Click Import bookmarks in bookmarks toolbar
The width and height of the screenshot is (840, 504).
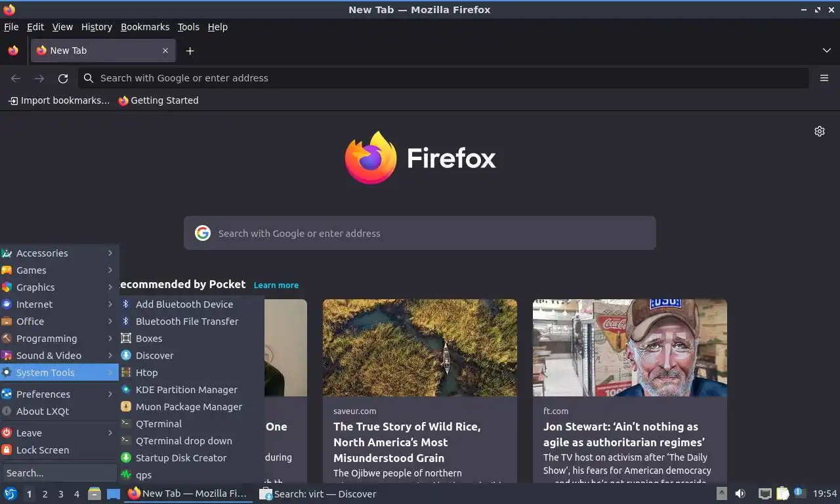[x=59, y=100]
